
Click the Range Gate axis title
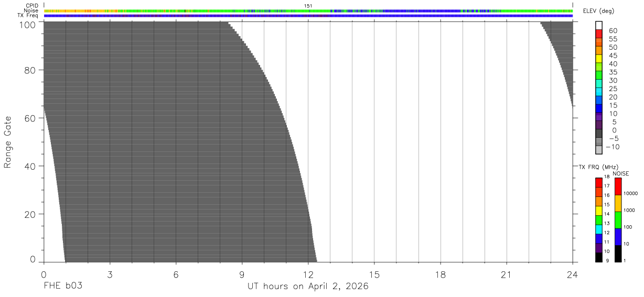pos(7,142)
